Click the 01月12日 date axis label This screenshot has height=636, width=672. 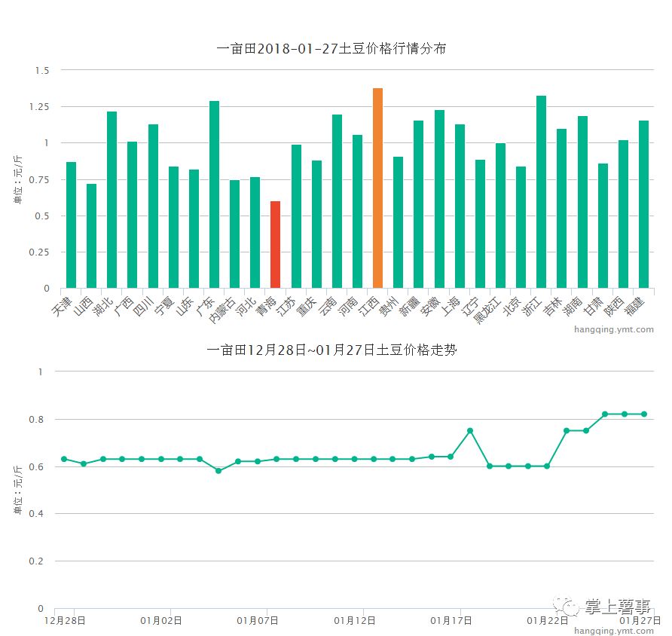coord(354,620)
